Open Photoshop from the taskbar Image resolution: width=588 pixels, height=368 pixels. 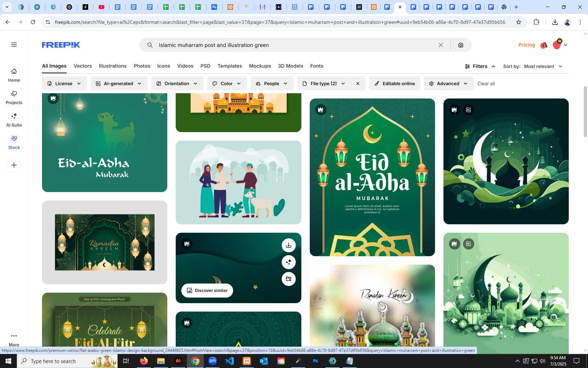point(315,361)
